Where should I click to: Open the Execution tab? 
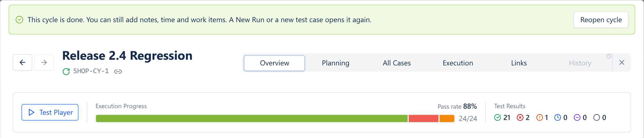458,63
